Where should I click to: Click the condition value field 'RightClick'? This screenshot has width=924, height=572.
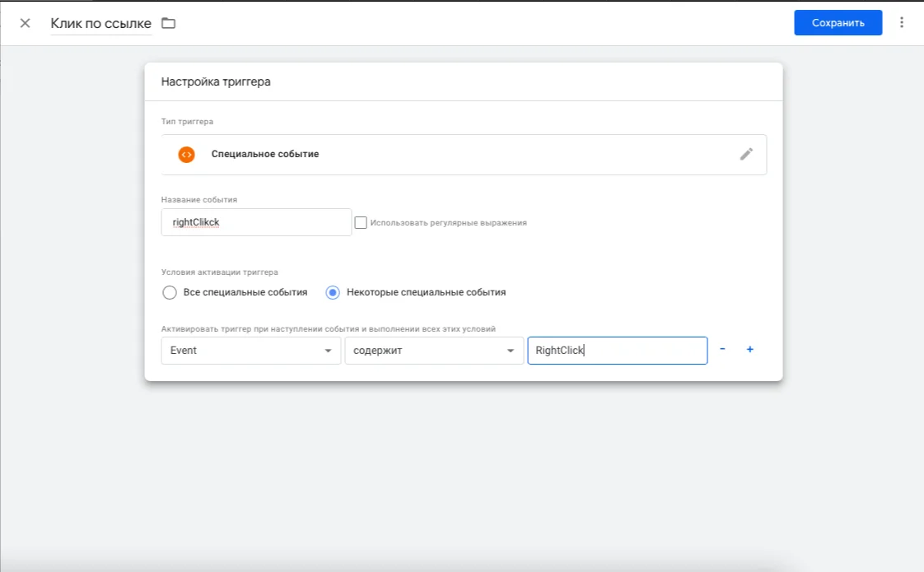(617, 351)
